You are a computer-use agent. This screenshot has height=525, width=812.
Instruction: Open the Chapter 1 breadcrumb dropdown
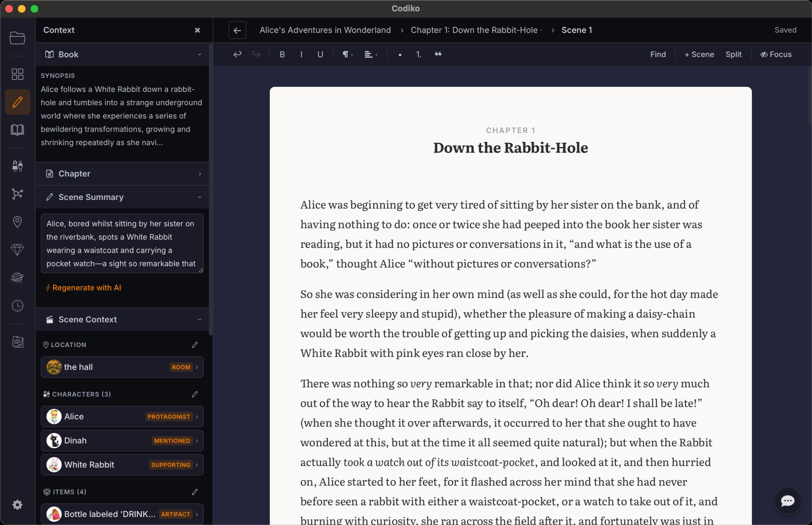pos(476,30)
